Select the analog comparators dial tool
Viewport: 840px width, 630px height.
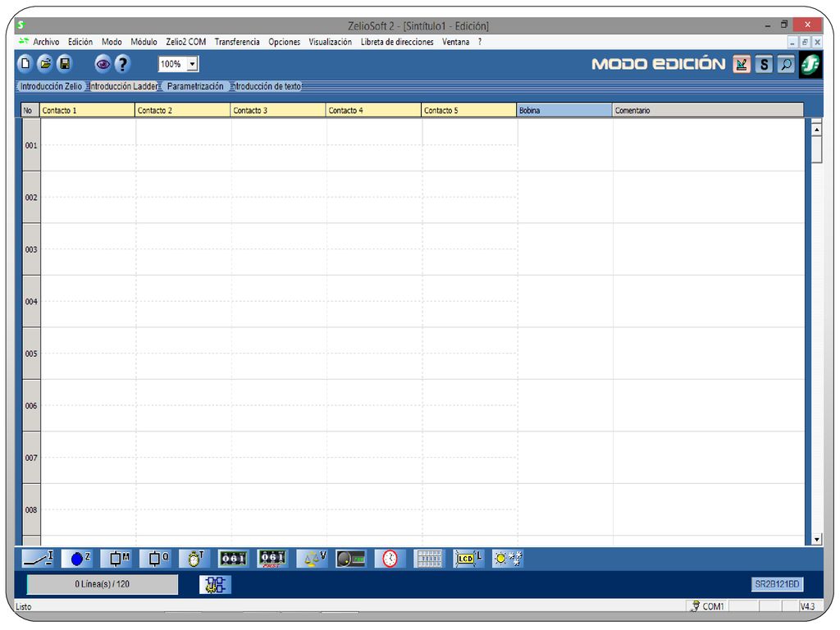[x=351, y=559]
